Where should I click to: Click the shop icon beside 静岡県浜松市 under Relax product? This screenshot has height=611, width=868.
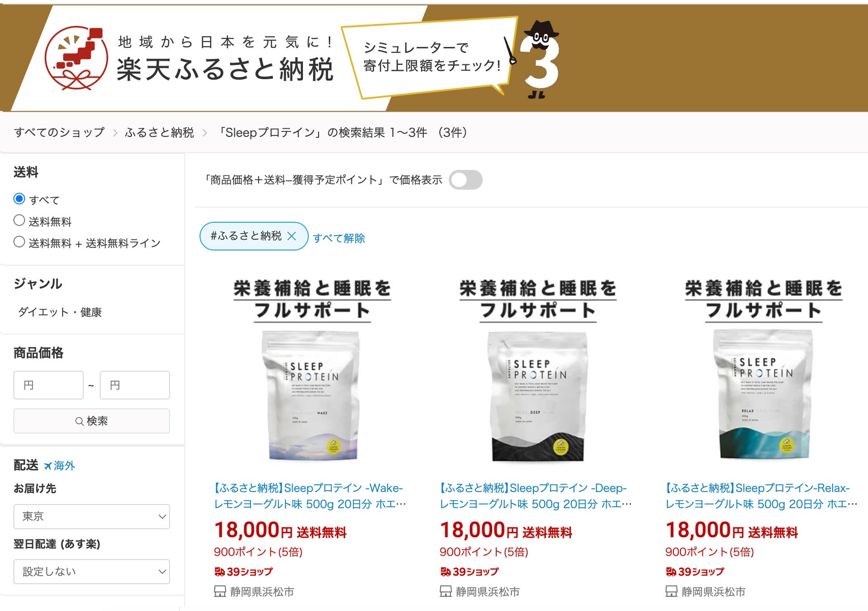[671, 592]
